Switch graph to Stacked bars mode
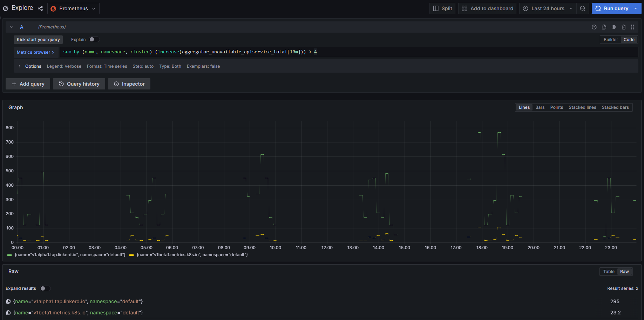The height and width of the screenshot is (320, 644). (615, 107)
